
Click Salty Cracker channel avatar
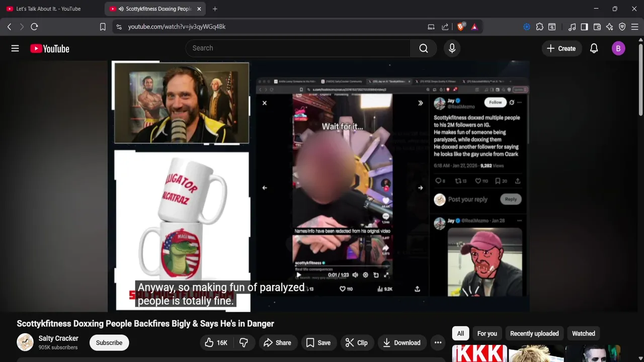(25, 342)
